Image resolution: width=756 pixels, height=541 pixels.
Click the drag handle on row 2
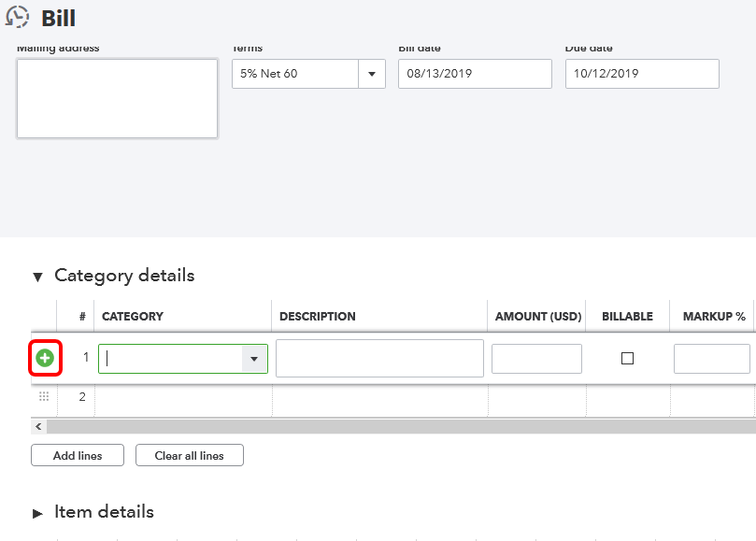click(x=44, y=396)
